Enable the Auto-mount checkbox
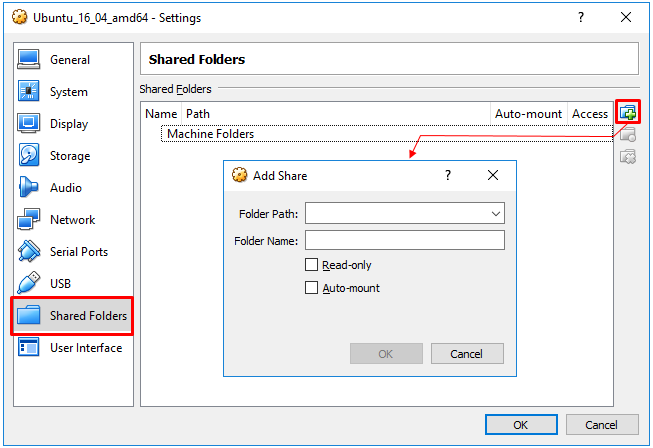Viewport: 653px width, 448px height. click(x=311, y=288)
